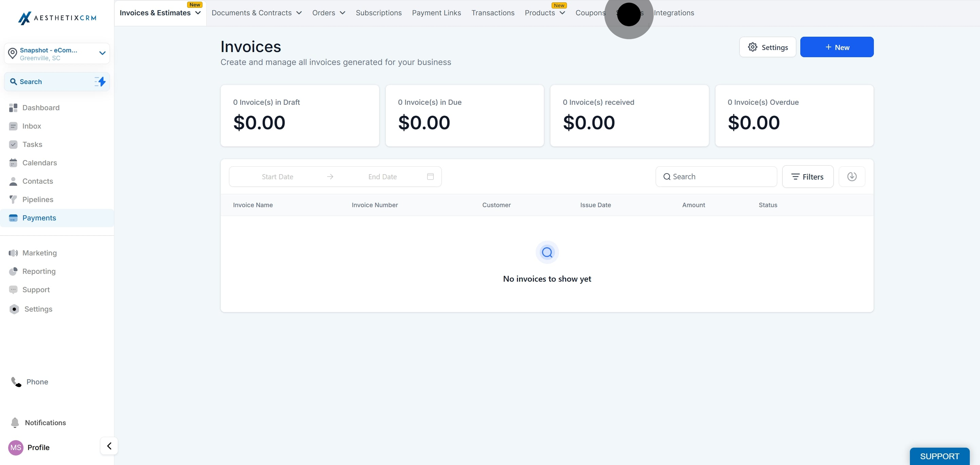The height and width of the screenshot is (465, 980).
Task: Open sidebar Settings gear item
Action: point(38,309)
